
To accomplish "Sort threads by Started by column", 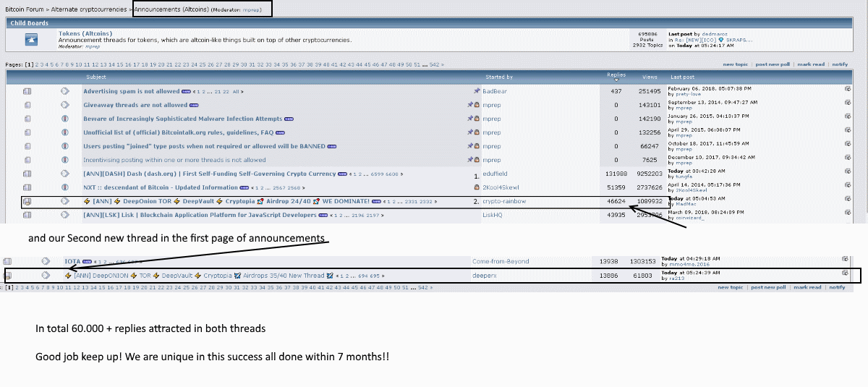I will click(x=499, y=77).
